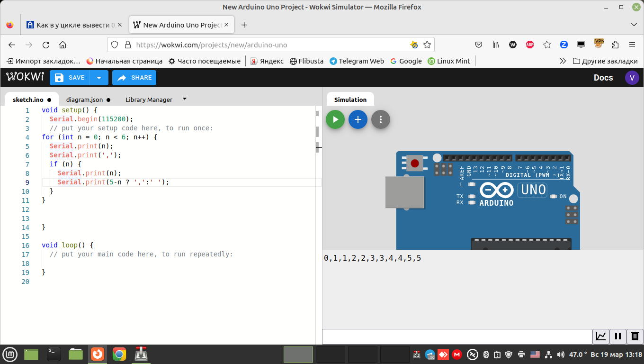Expand the save options dropdown arrow

click(99, 78)
